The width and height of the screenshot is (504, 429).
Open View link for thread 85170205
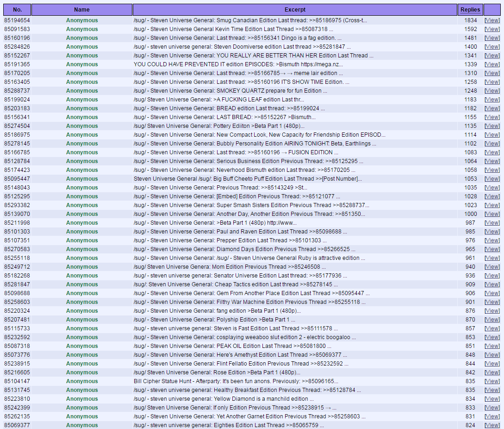pos(492,73)
